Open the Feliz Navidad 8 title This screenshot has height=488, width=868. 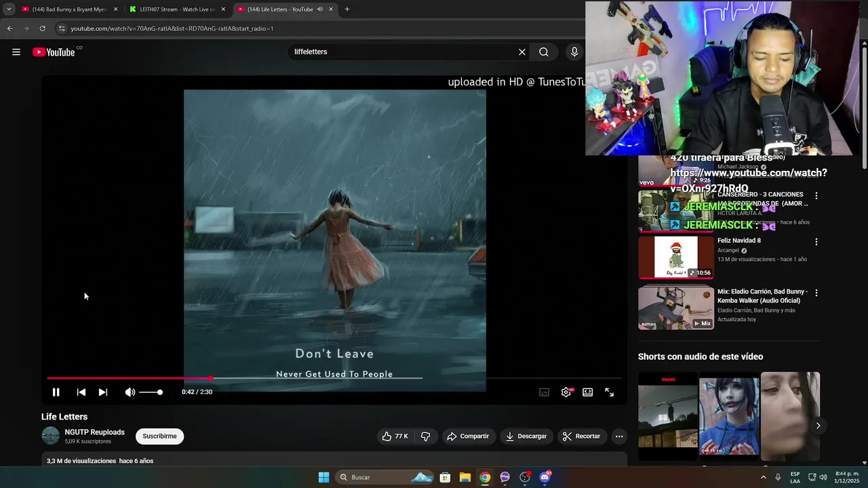pos(739,241)
